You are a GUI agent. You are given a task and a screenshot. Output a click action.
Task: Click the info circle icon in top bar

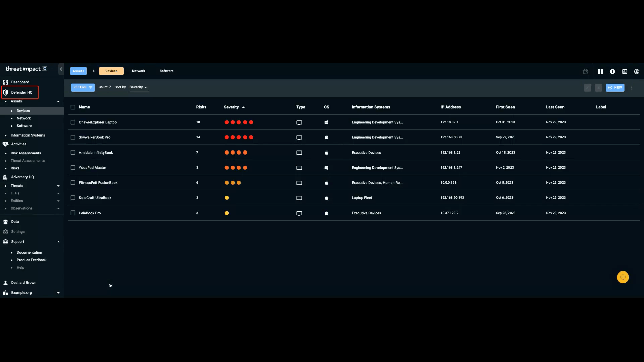click(612, 71)
